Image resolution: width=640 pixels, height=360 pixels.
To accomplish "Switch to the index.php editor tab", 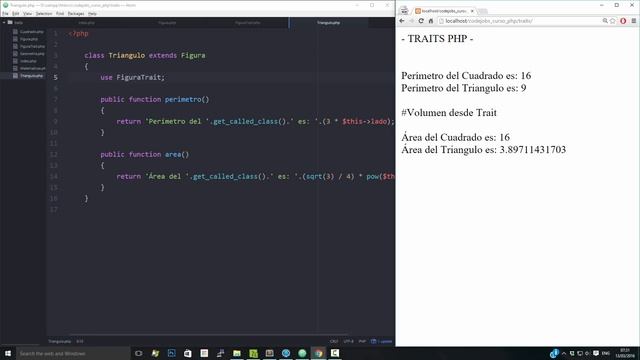I will click(x=87, y=23).
